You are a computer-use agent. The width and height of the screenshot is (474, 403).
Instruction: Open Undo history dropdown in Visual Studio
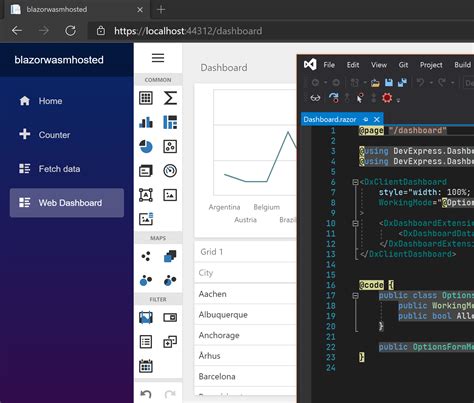[x=431, y=82]
